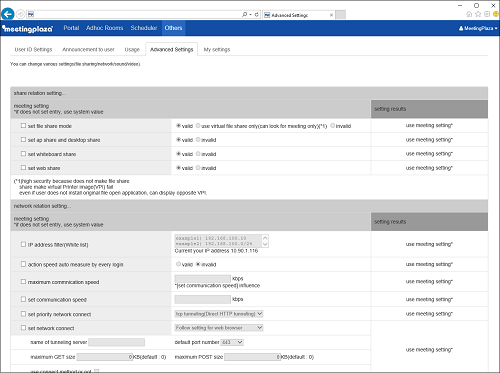Open the MeetingPlaza user account menu
Screen dimensions: 500x373
478,28
